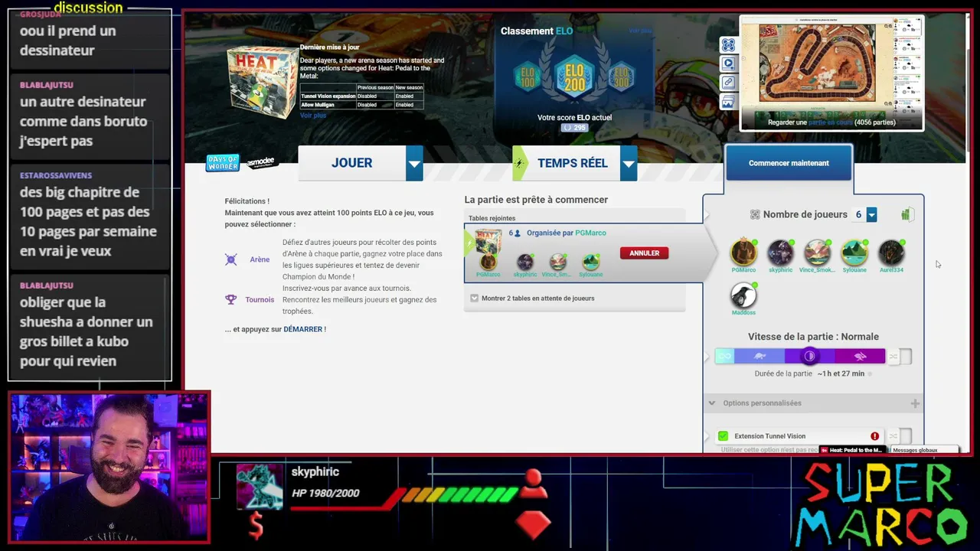This screenshot has height=551, width=980.
Task: Click the play video icon beside preview
Action: click(x=728, y=64)
